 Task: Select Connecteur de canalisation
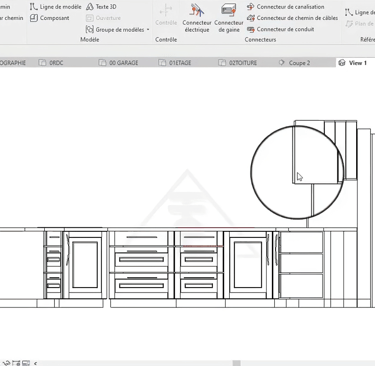pyautogui.click(x=285, y=7)
